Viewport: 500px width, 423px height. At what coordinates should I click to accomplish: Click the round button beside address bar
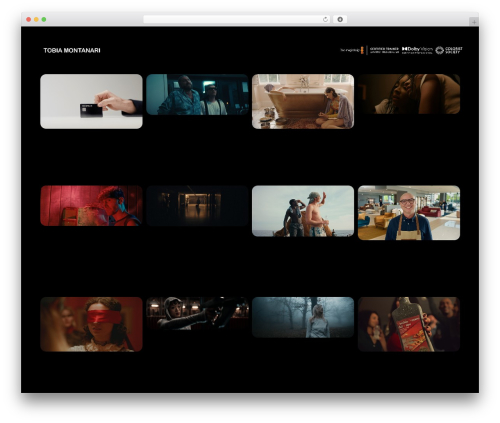point(340,19)
